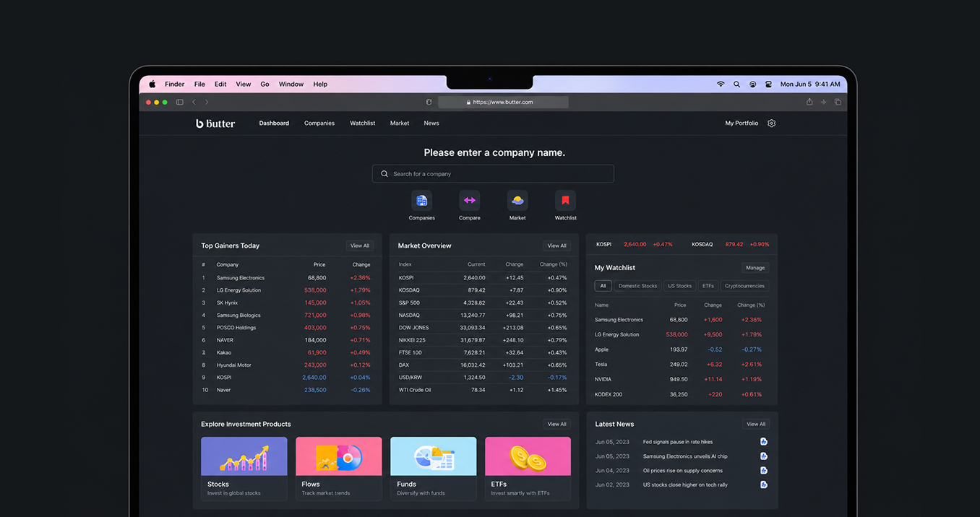Screen dimensions: 980x517
Task: Select the All watchlist filter
Action: [603, 286]
